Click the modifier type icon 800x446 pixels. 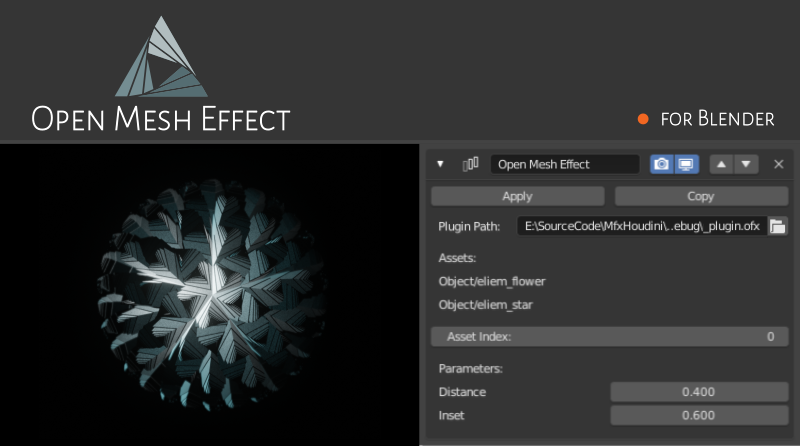coord(470,164)
